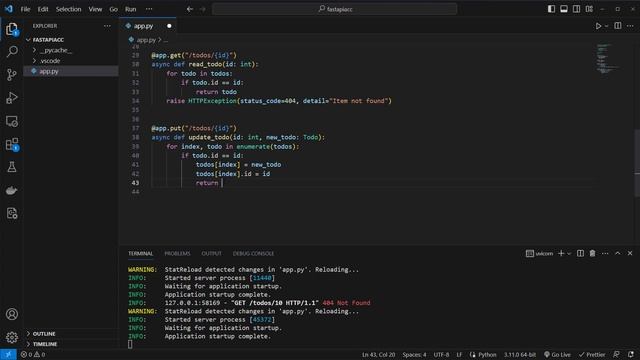Toggle the bottom Panel layout
Image resolution: width=640 pixels, height=360 pixels.
tap(564, 9)
